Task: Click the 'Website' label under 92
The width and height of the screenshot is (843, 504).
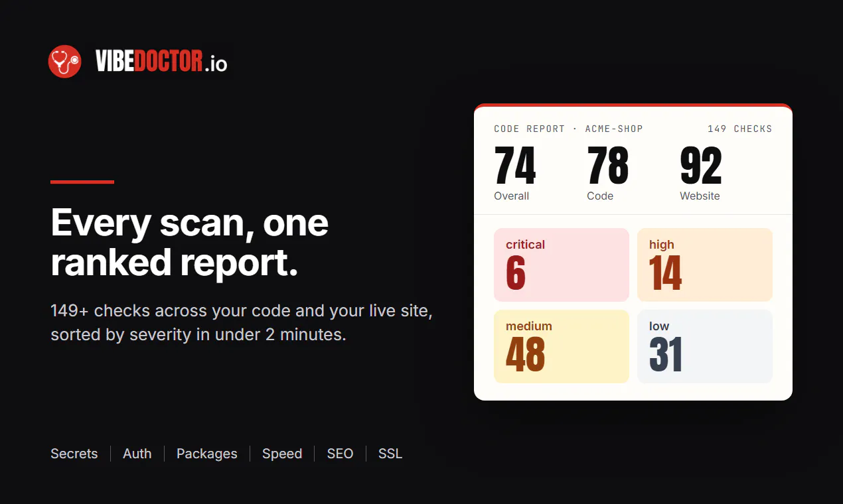Action: pos(700,196)
